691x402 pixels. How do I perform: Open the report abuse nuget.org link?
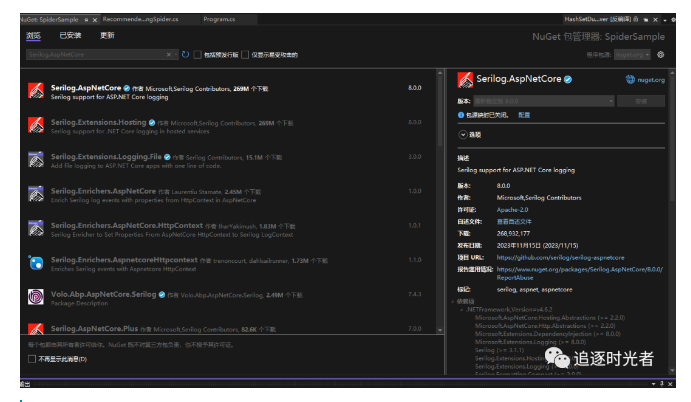coord(580,273)
